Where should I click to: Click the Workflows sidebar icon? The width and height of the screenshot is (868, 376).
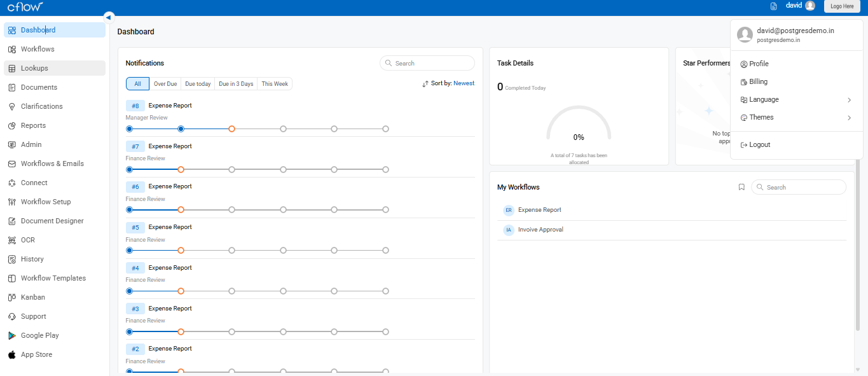click(x=12, y=49)
